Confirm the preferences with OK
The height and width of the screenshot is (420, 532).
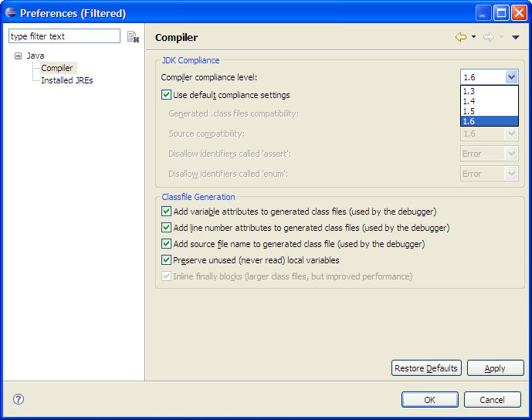click(x=430, y=400)
